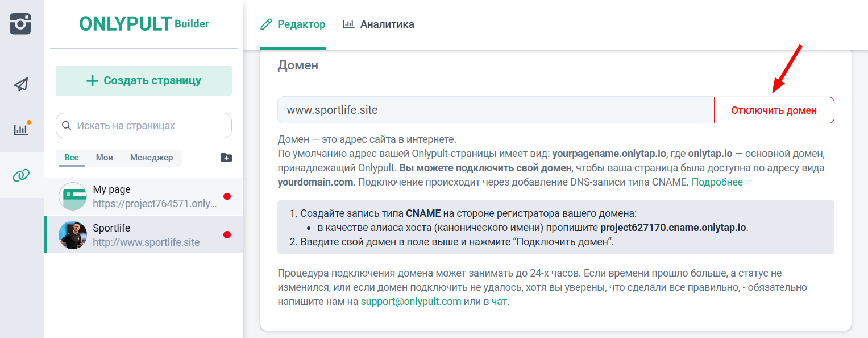The width and height of the screenshot is (868, 338).
Task: Select the Менеджер filter tab
Action: 151,158
